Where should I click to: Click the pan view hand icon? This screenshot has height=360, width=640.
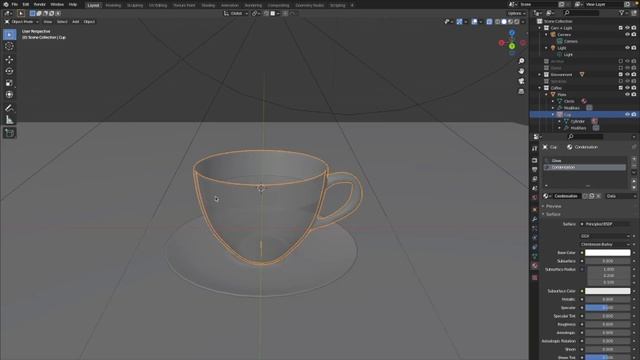[521, 71]
